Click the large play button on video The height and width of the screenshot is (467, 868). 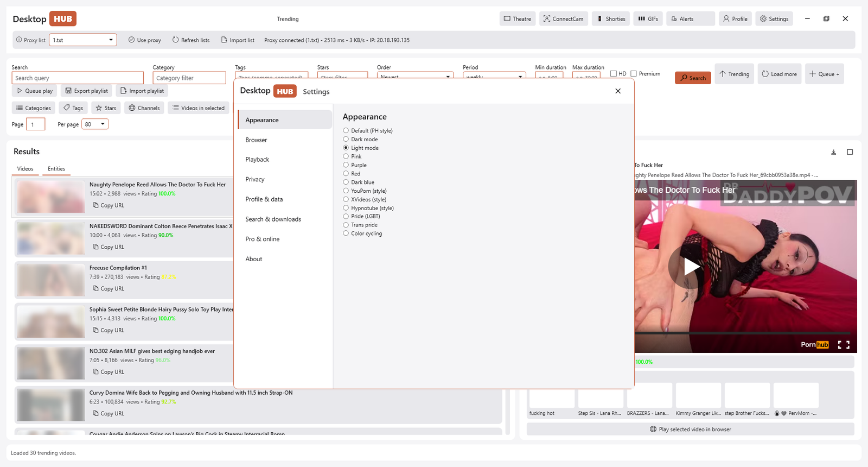(x=691, y=267)
